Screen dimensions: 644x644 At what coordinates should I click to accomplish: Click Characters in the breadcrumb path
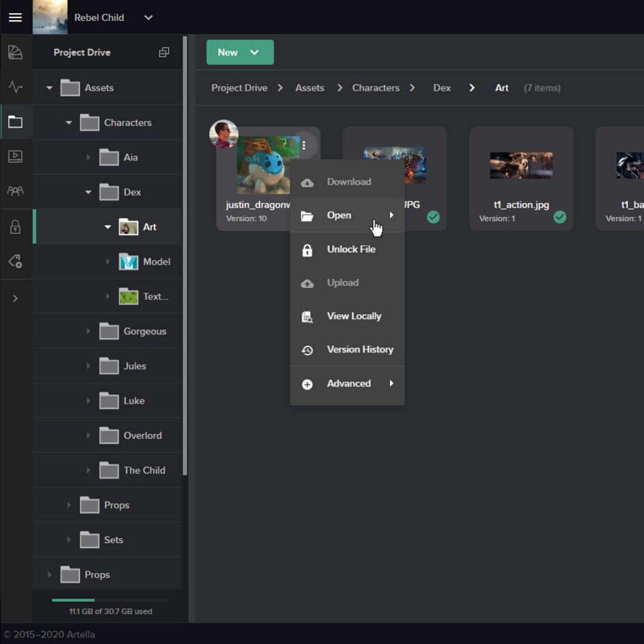376,88
